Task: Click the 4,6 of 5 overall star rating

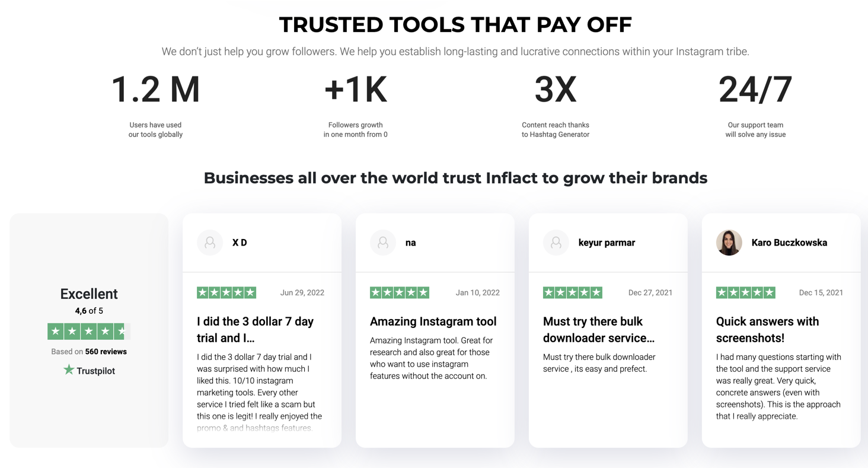Action: pos(89,331)
